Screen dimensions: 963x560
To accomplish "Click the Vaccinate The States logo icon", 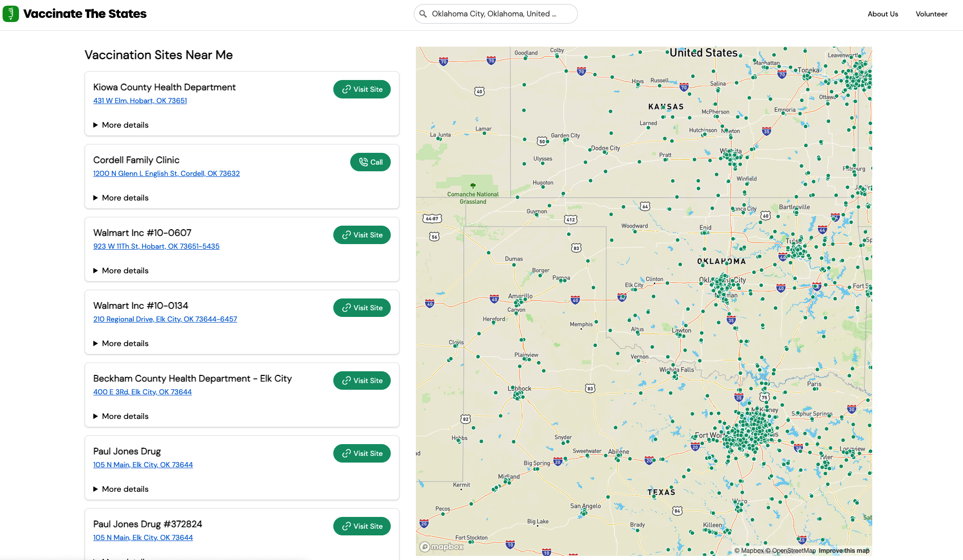I will tap(11, 14).
